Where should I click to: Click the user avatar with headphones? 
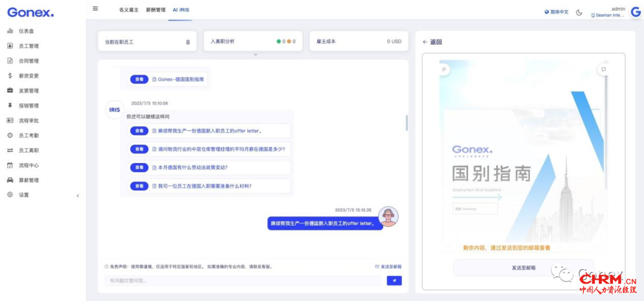388,217
